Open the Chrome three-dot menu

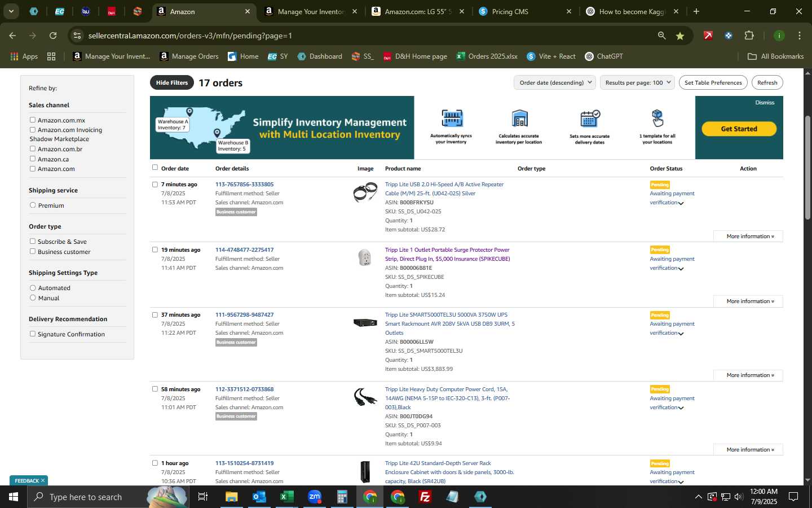799,36
